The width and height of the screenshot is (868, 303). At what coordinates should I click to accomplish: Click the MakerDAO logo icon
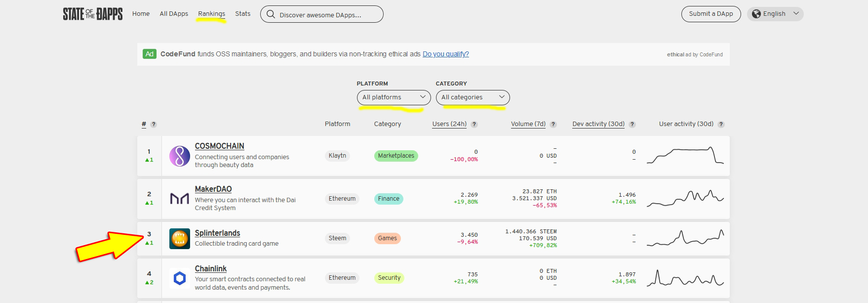coord(180,199)
